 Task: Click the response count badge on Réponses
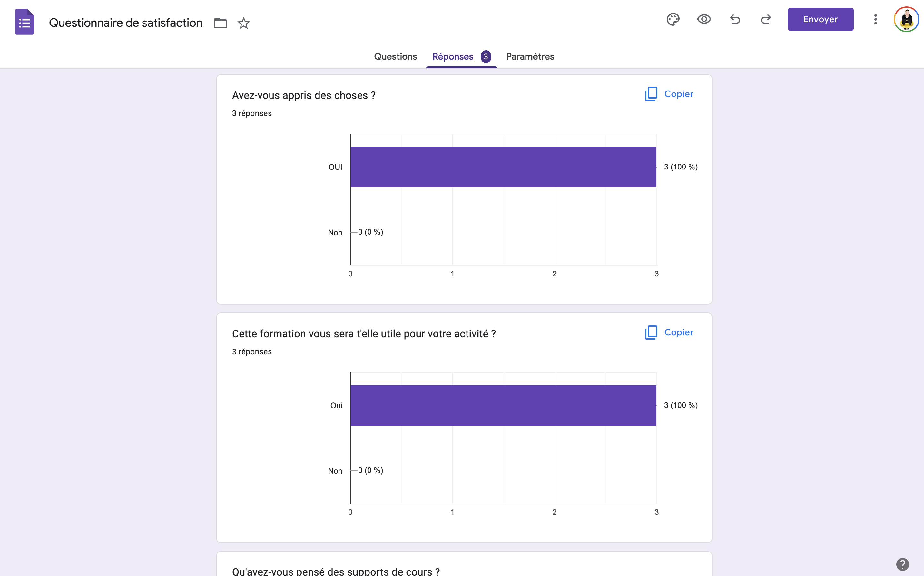point(486,56)
